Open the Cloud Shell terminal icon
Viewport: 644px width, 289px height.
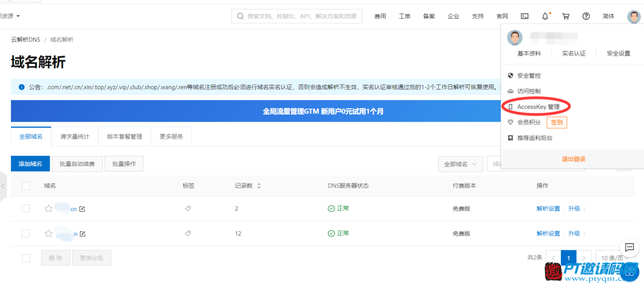(524, 16)
